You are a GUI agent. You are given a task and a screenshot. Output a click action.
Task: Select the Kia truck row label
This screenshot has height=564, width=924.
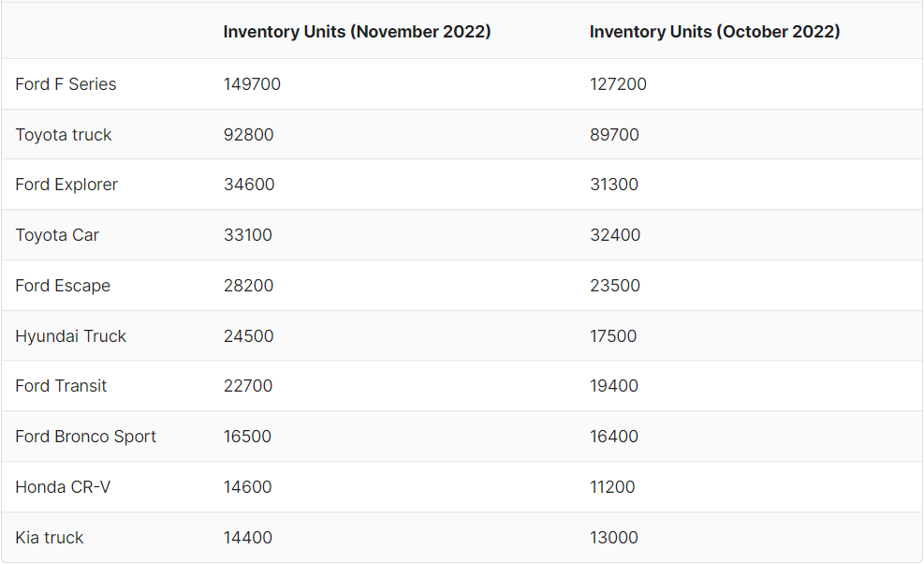pyautogui.click(x=50, y=538)
